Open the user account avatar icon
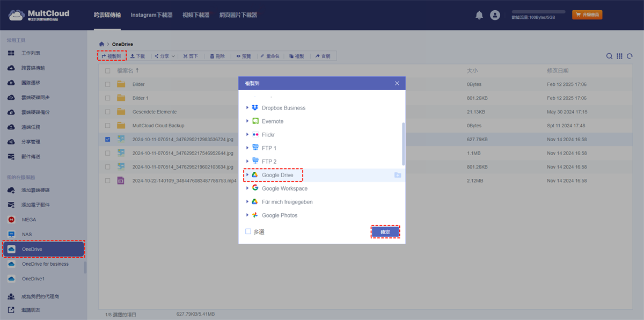 coord(495,15)
